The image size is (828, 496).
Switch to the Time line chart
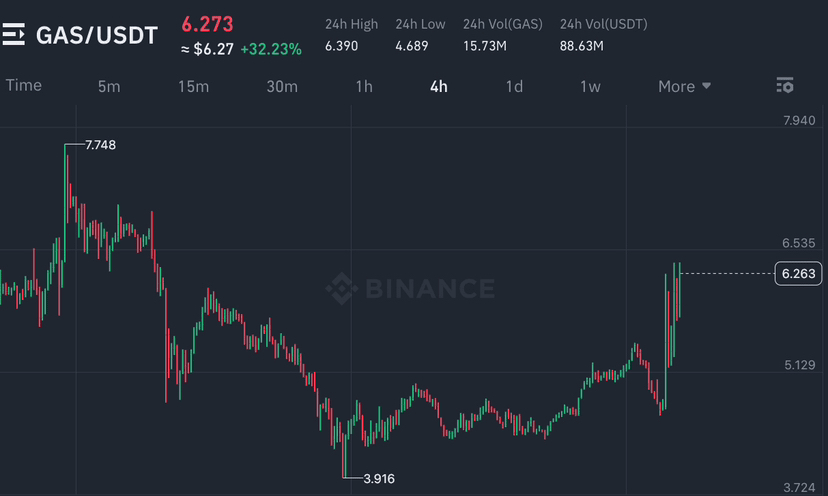tap(24, 85)
